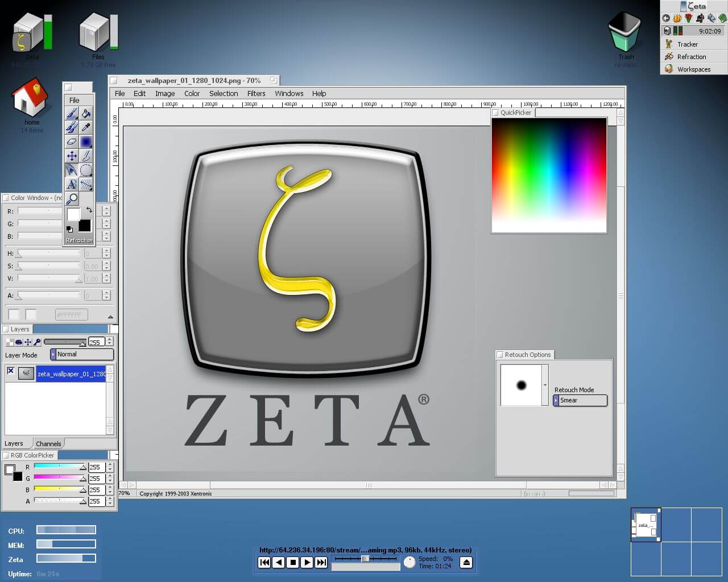Click the red flower icon in the Deskbar tray
The width and height of the screenshot is (728, 582).
689,18
